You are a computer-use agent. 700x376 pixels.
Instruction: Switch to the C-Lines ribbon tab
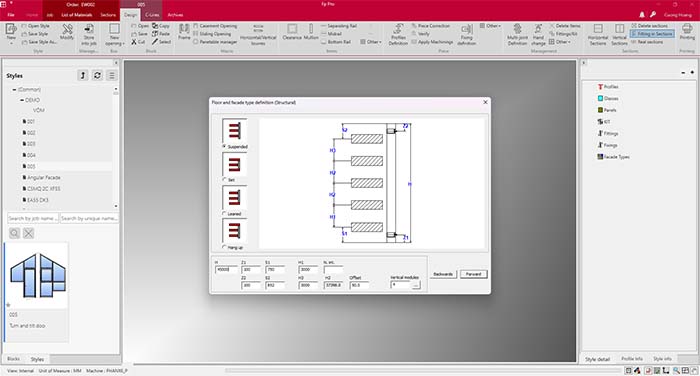[152, 15]
